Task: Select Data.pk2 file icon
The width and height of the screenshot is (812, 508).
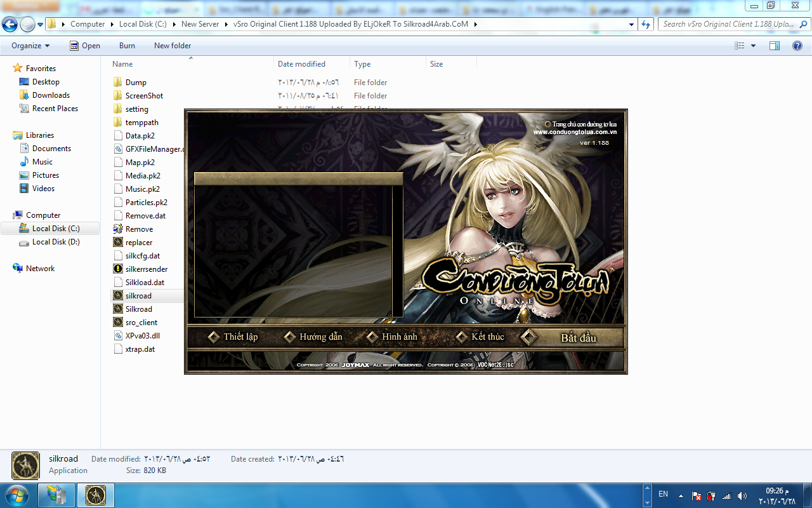Action: coord(117,136)
